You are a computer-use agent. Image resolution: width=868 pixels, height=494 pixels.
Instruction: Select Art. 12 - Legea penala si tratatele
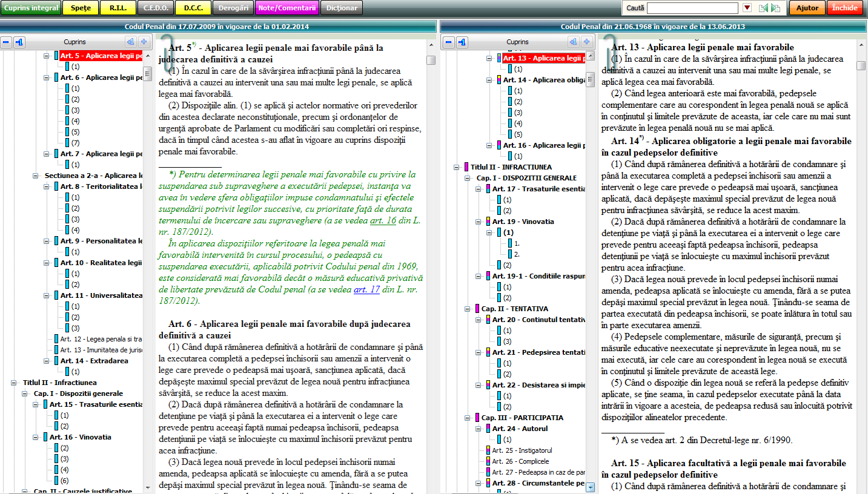[x=101, y=339]
